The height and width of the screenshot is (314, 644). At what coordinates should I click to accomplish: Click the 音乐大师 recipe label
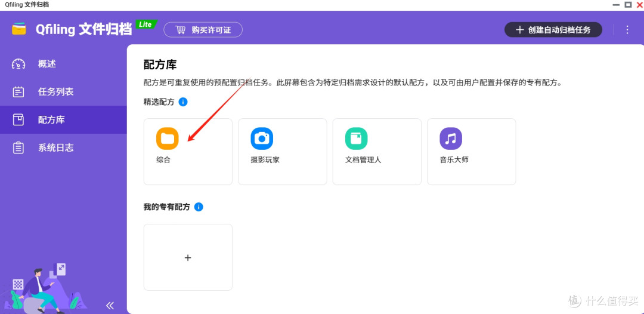454,160
